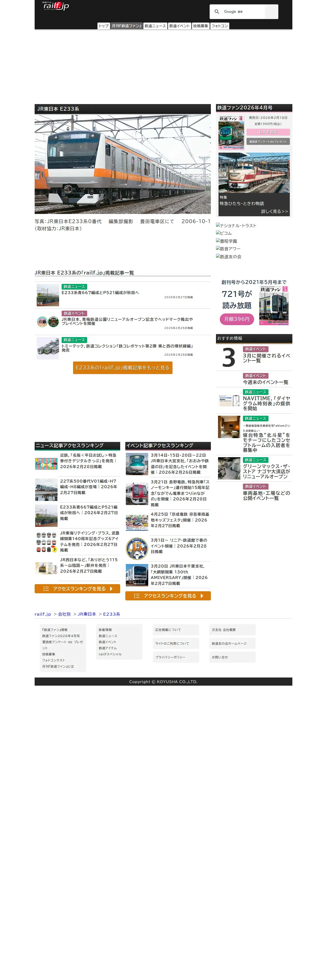The width and height of the screenshot is (327, 980).
Task: Click footer プライバシーポリシー button
Action: click(x=176, y=657)
